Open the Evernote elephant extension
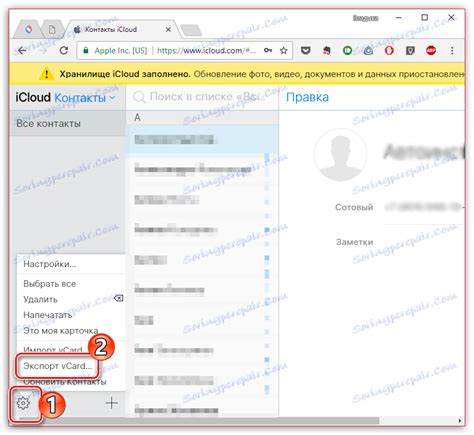The image size is (474, 435). pos(327,51)
